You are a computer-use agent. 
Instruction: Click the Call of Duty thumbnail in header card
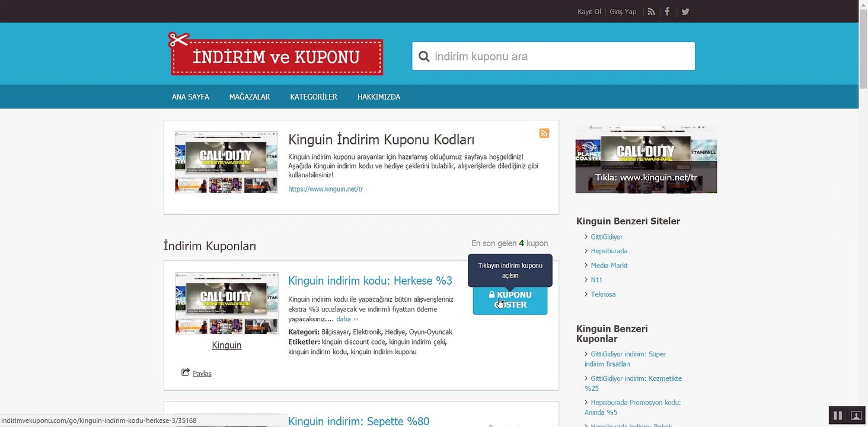coord(226,162)
